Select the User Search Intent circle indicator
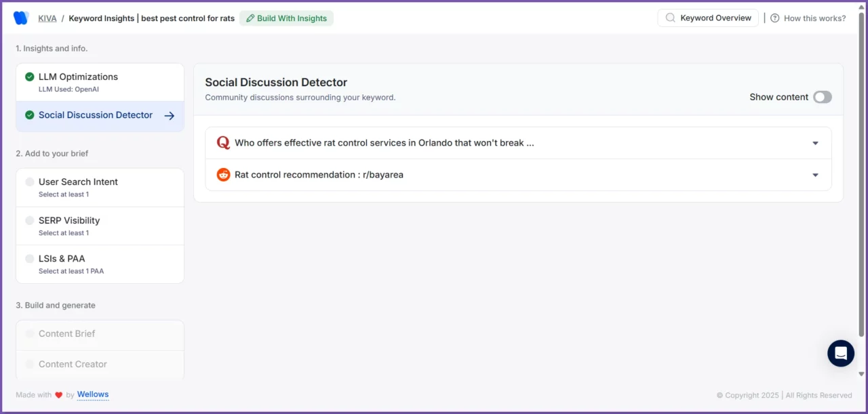This screenshot has height=414, width=868. point(29,182)
